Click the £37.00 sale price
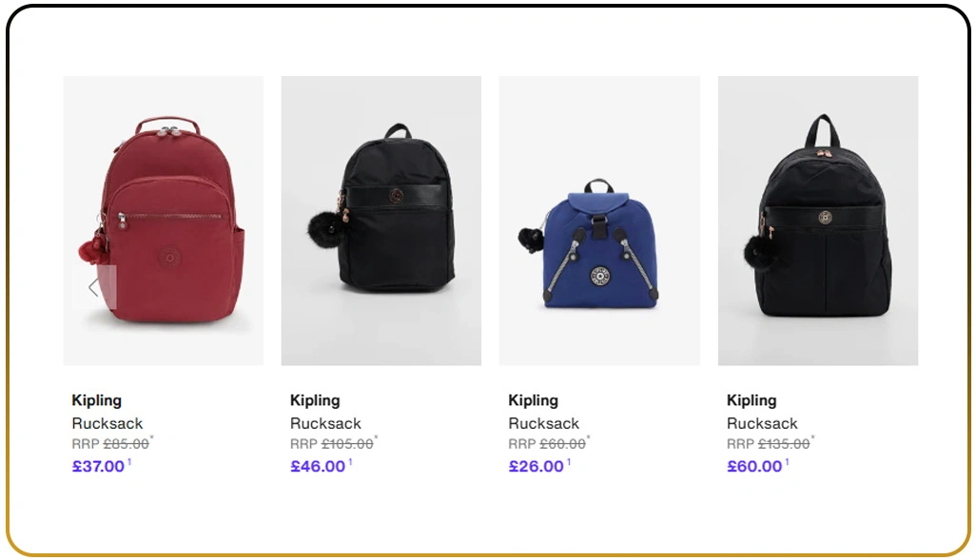Screen dimensions: 976x560 click(x=98, y=466)
